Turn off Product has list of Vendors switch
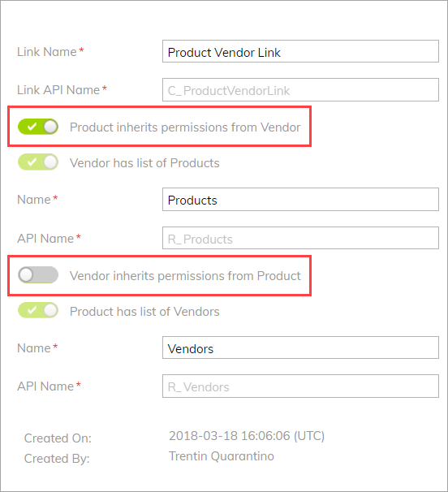The width and height of the screenshot is (448, 492). [38, 310]
